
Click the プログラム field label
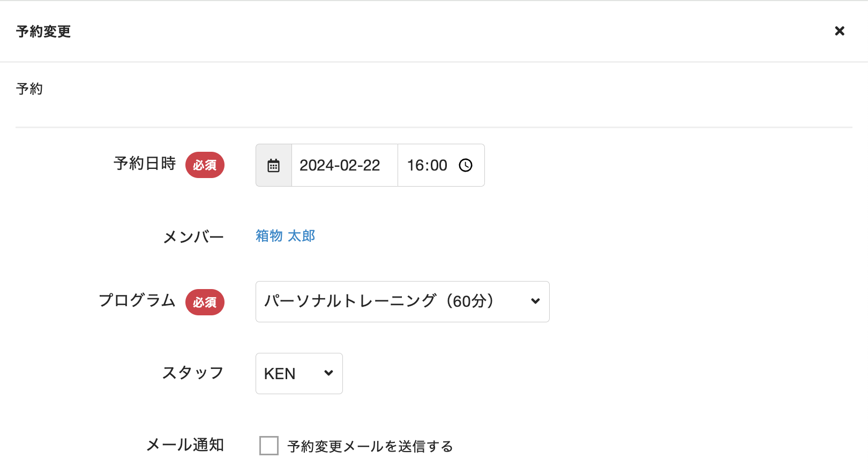click(x=137, y=300)
